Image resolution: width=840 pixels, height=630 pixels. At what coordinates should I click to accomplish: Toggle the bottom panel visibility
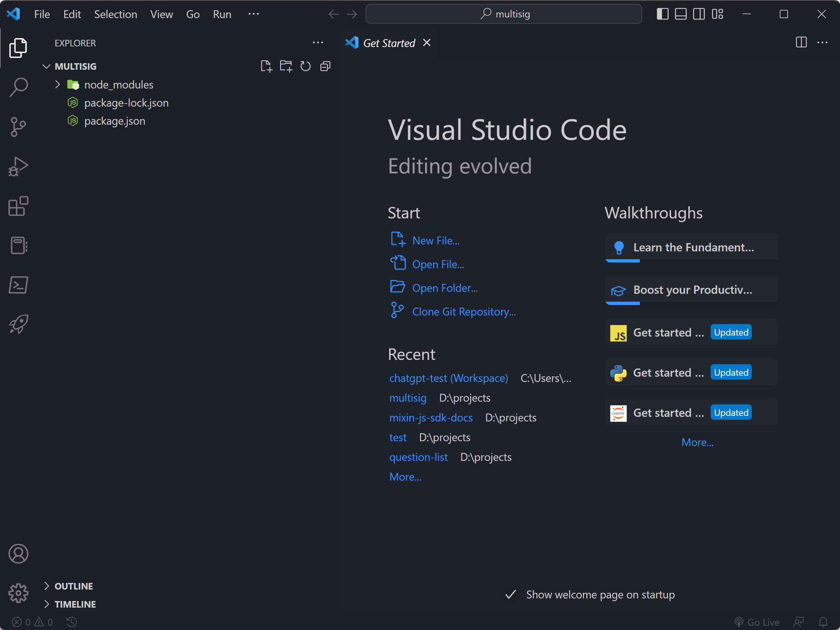point(680,14)
